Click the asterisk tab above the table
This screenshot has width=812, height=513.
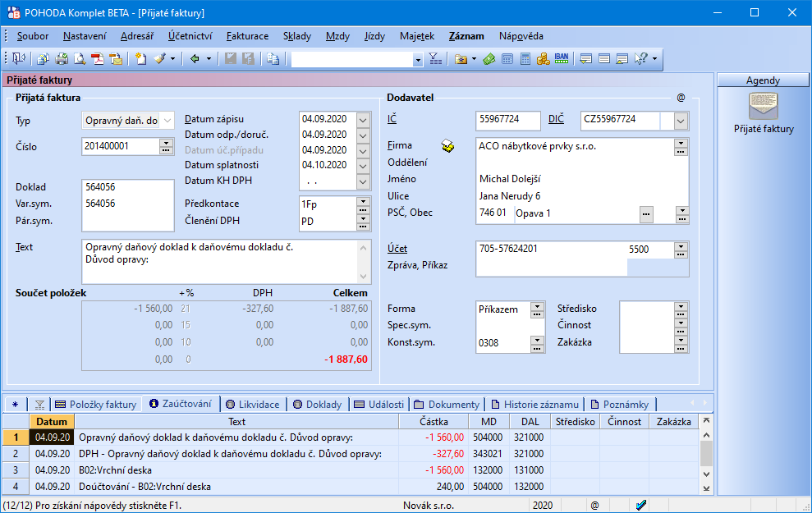15,405
